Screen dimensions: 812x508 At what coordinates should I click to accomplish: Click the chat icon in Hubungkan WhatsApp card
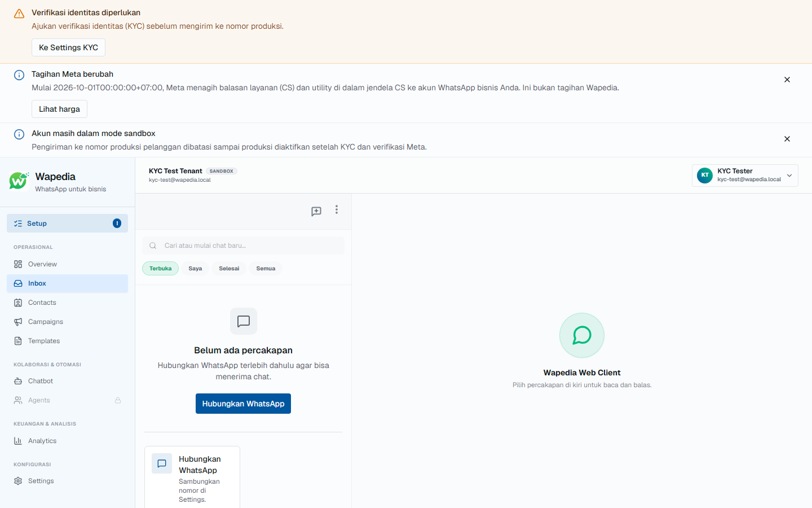click(x=162, y=463)
